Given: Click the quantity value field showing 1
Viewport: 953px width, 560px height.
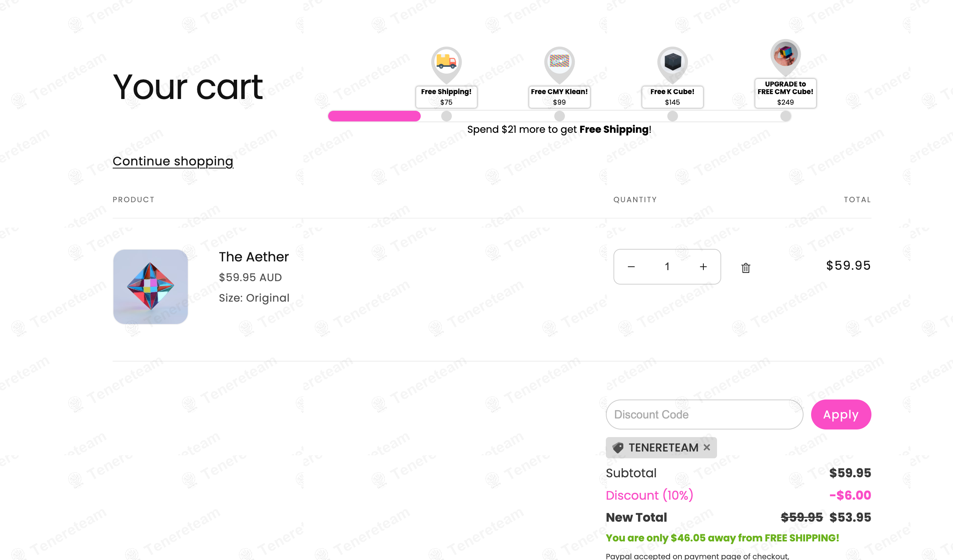Looking at the screenshot, I should (x=667, y=267).
